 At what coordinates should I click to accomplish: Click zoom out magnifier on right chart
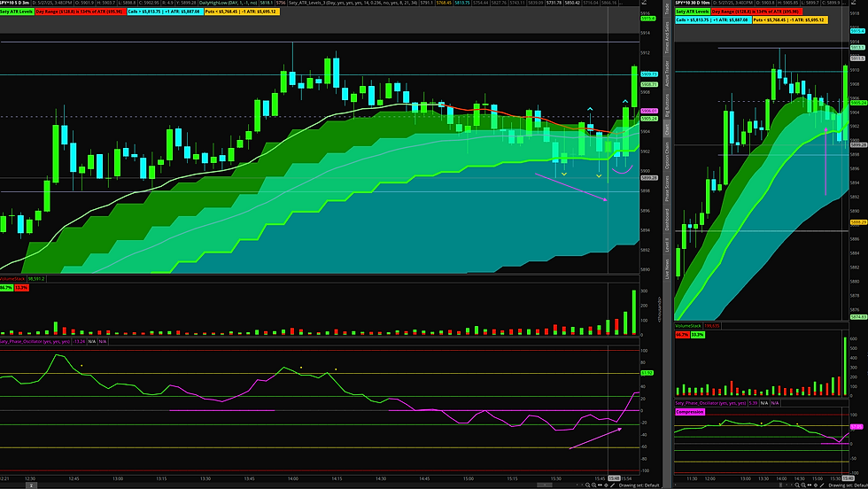click(x=797, y=485)
